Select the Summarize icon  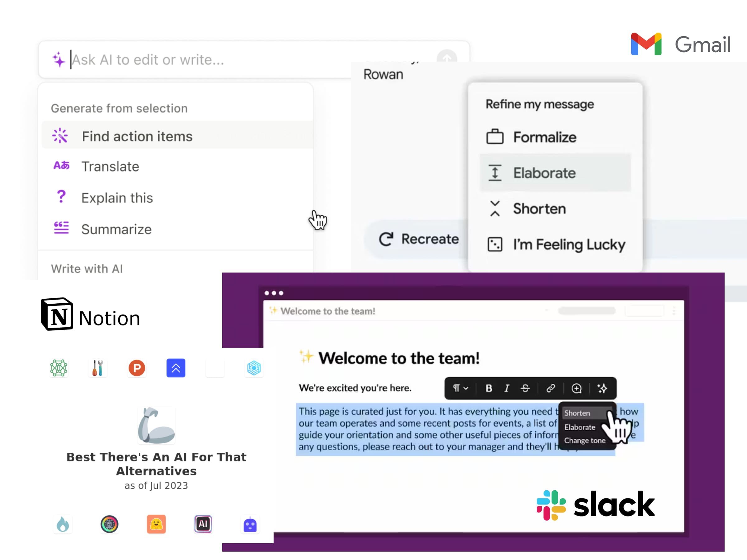point(61,228)
